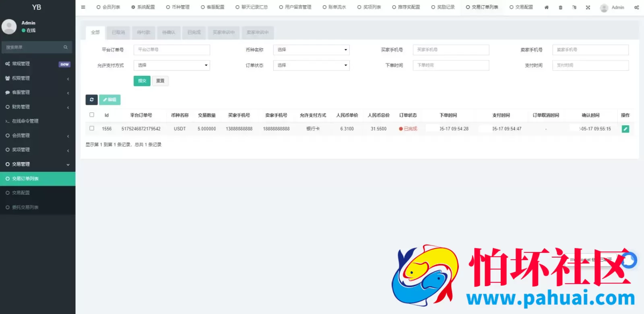Switch to the 账单流水 top tab
The height and width of the screenshot is (314, 644).
point(334,7)
